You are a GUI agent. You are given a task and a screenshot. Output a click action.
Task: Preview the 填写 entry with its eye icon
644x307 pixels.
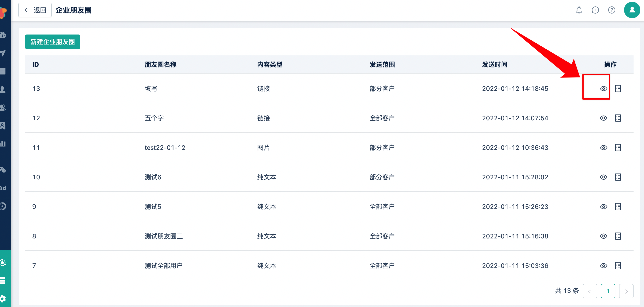tap(603, 89)
